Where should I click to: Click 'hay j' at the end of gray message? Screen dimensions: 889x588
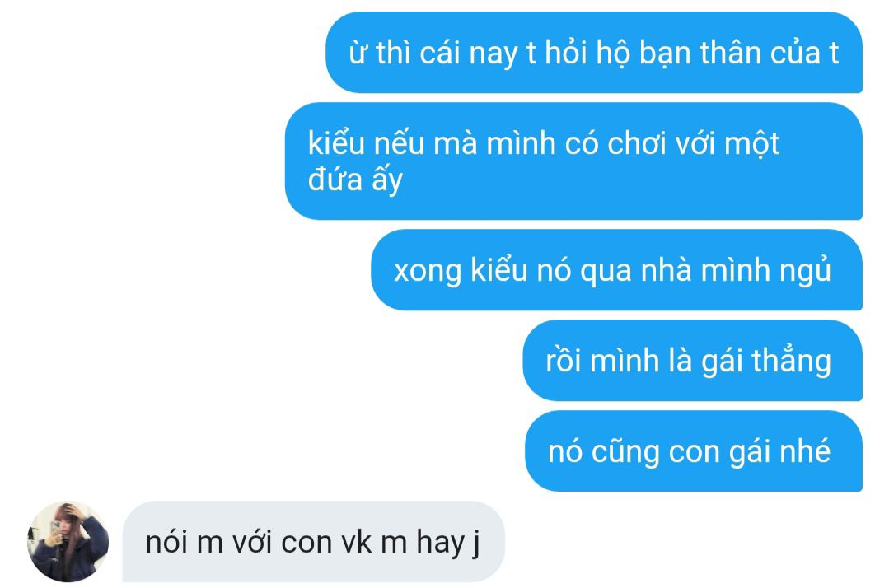[448, 543]
